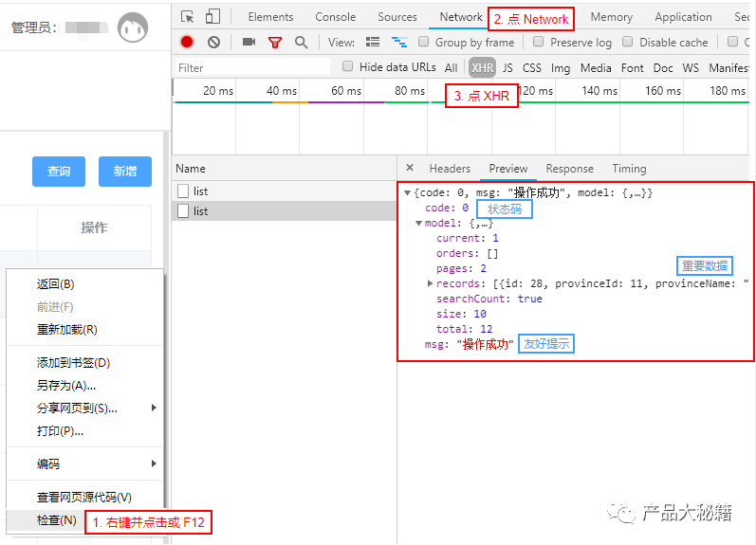This screenshot has height=545, width=756.
Task: Close the request details panel
Action: [410, 169]
